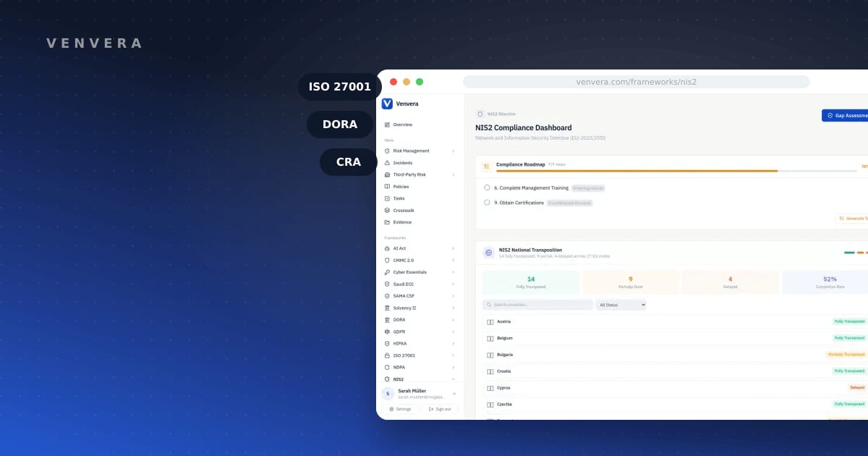Collapse the NIS2 sidebar chevron

453,379
